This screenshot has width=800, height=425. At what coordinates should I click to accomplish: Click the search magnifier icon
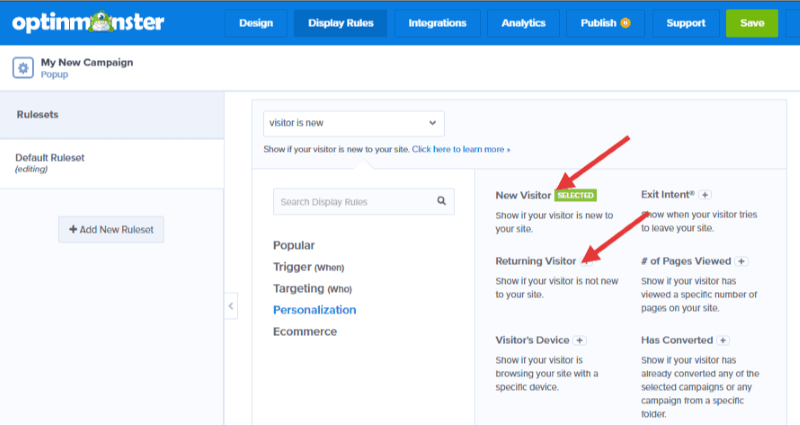click(441, 201)
